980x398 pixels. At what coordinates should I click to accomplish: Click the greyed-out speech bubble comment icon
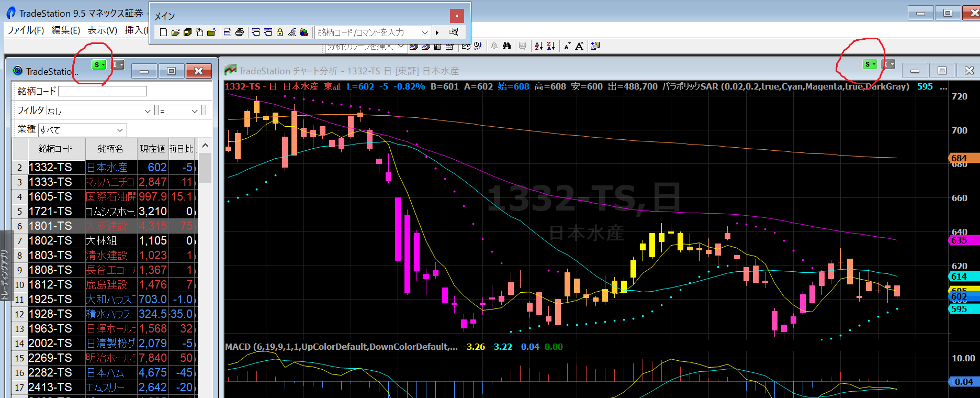tap(522, 46)
